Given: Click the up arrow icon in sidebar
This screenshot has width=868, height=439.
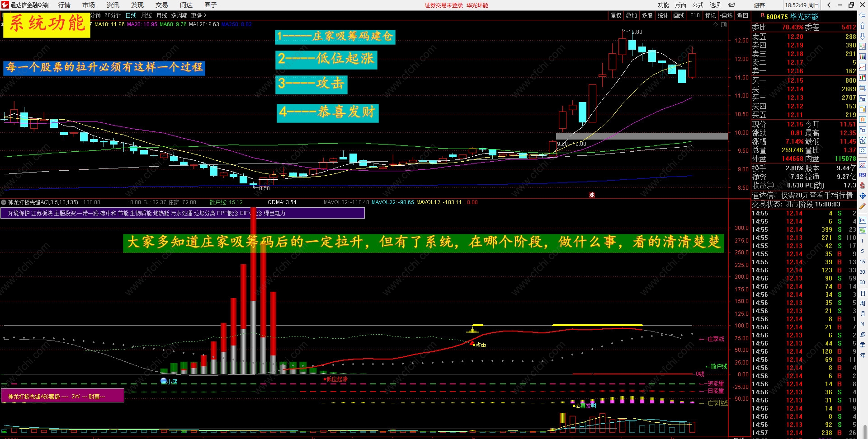Looking at the screenshot, I should pos(863,26).
